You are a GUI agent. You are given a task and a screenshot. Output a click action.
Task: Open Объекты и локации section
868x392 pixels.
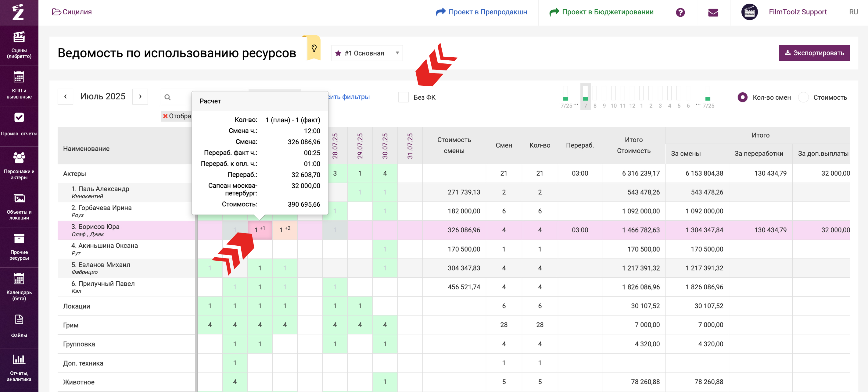point(19,206)
